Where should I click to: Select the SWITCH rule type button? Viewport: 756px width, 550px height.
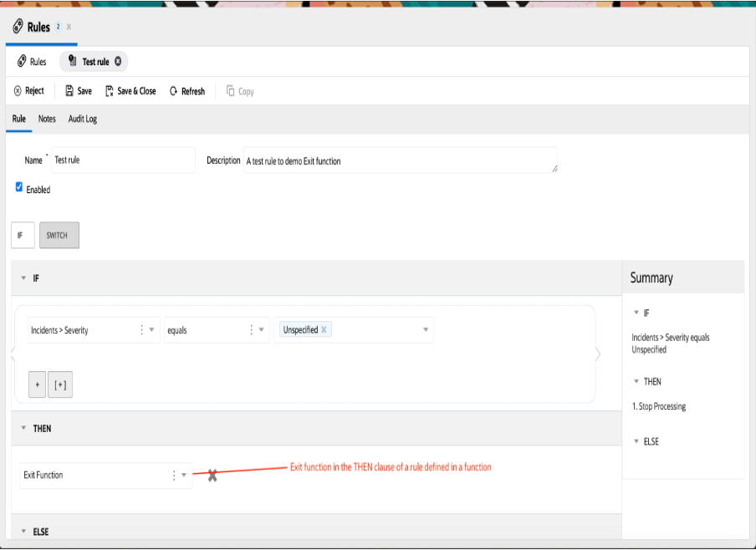coord(59,235)
